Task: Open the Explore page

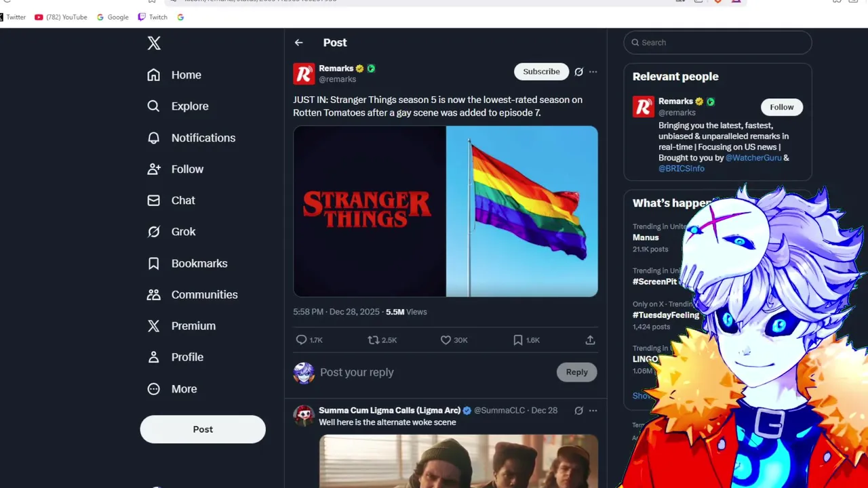Action: click(178, 106)
